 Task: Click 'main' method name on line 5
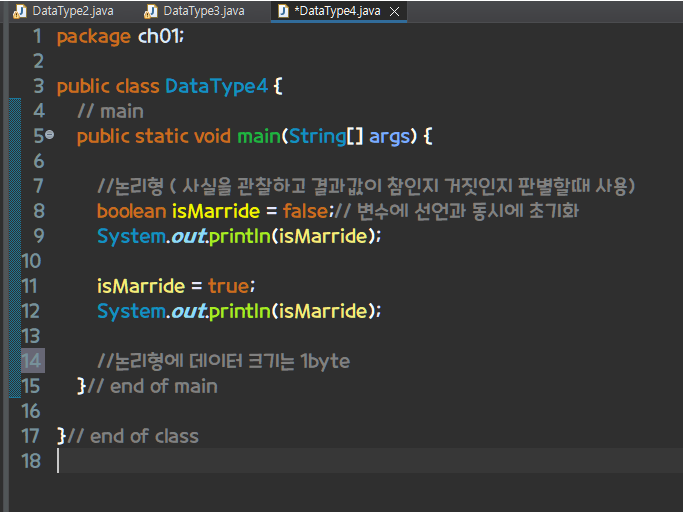[x=259, y=136]
